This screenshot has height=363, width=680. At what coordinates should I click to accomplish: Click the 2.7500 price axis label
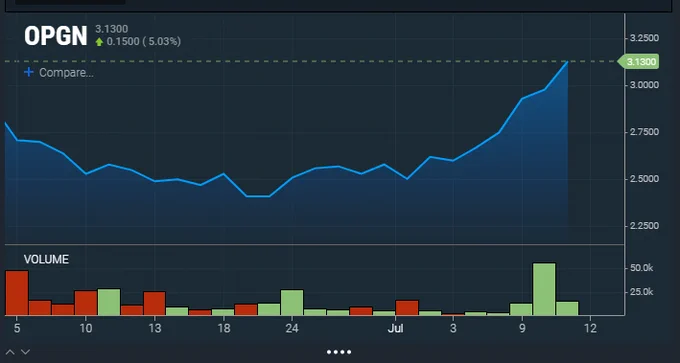[644, 132]
